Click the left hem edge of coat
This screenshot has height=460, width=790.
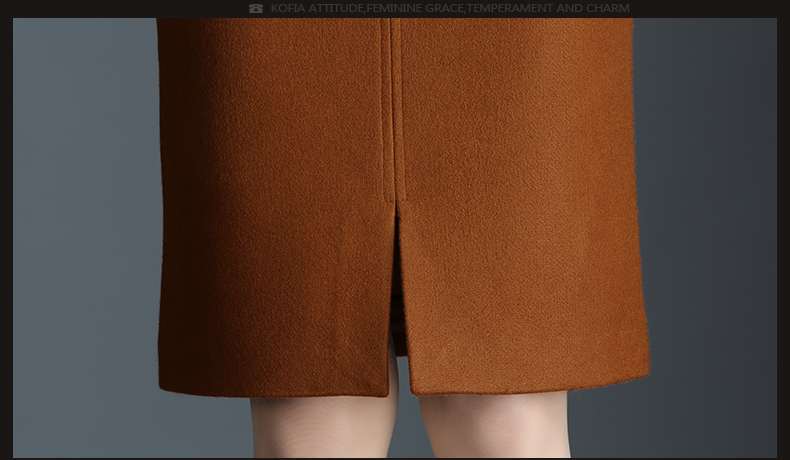pyautogui.click(x=270, y=385)
